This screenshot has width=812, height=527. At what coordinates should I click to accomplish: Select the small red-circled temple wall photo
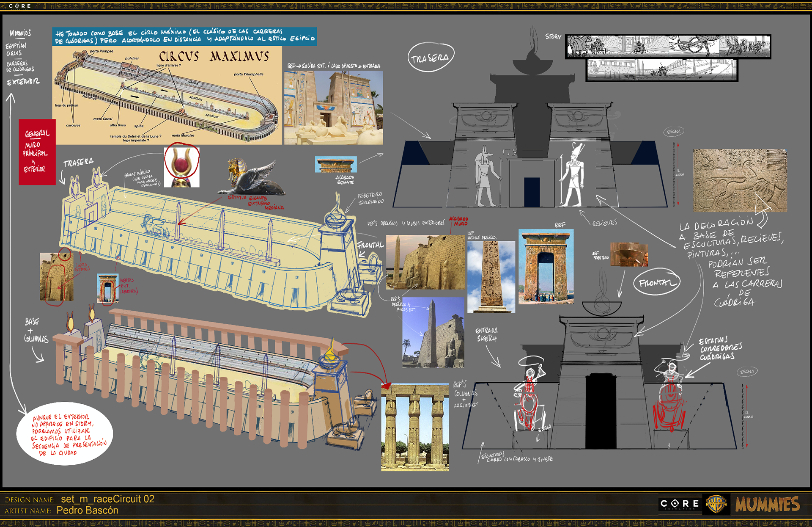56,277
